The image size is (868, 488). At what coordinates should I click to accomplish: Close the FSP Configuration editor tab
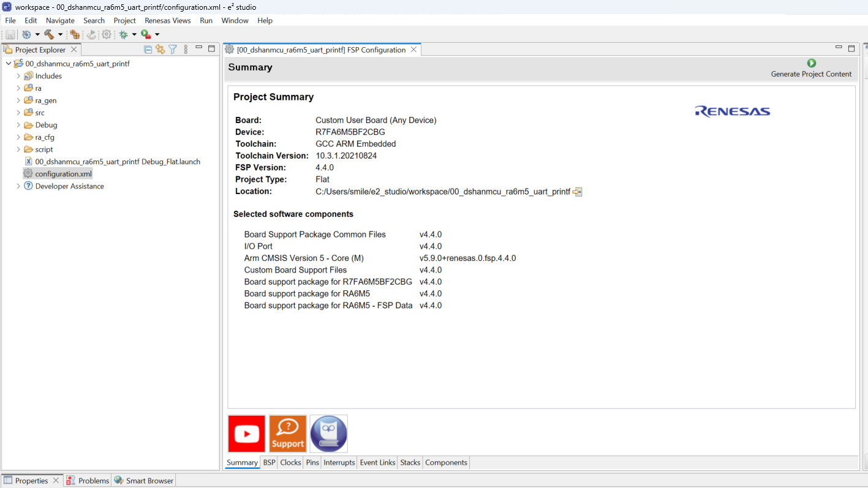[413, 50]
